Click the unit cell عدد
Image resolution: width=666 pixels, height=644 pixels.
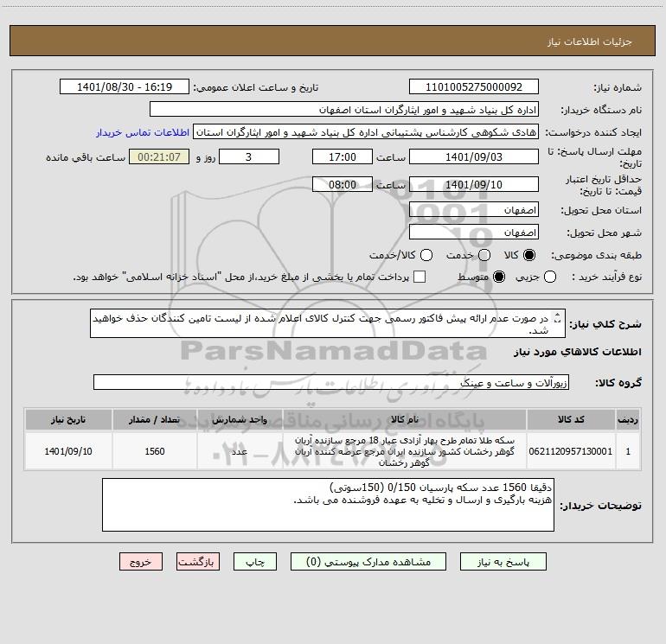click(240, 451)
